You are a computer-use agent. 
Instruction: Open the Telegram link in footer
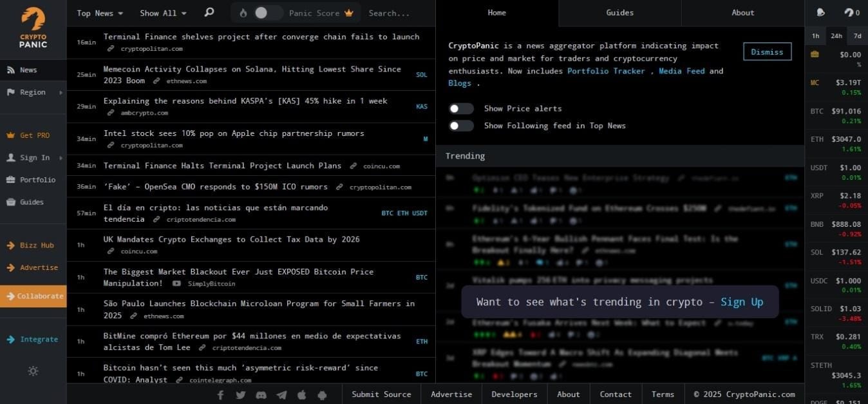coord(281,394)
